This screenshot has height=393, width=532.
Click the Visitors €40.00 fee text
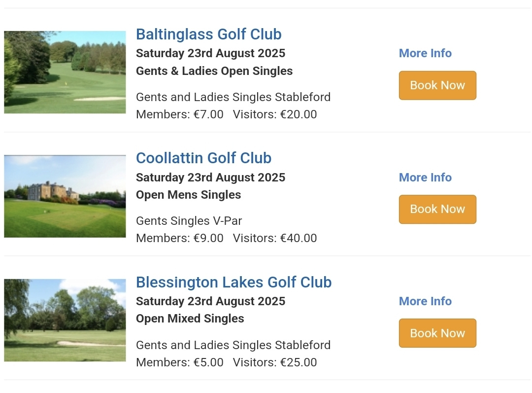(x=275, y=238)
